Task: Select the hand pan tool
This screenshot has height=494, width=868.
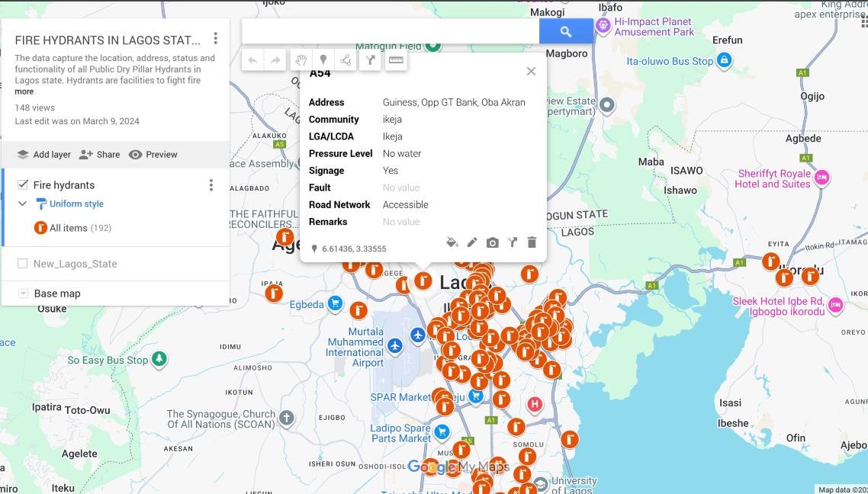Action: coord(301,60)
